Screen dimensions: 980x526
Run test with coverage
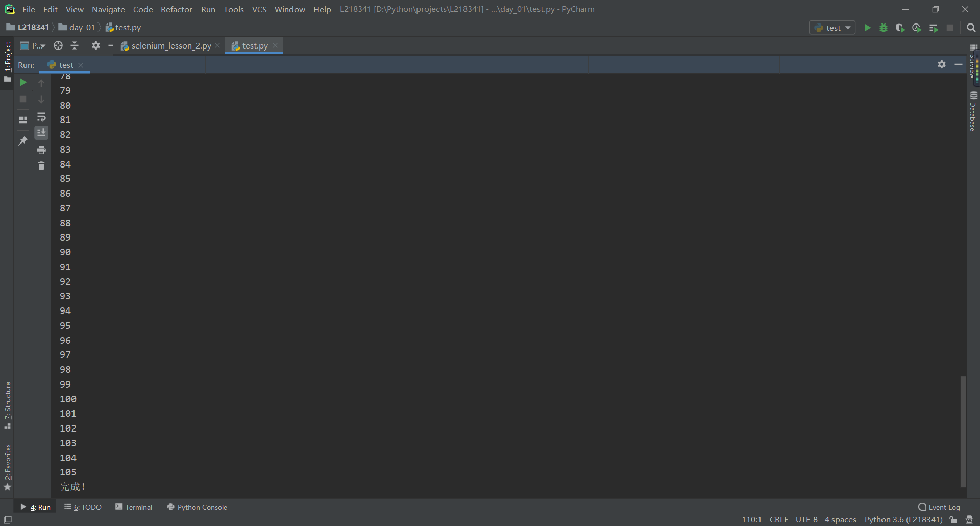point(900,28)
